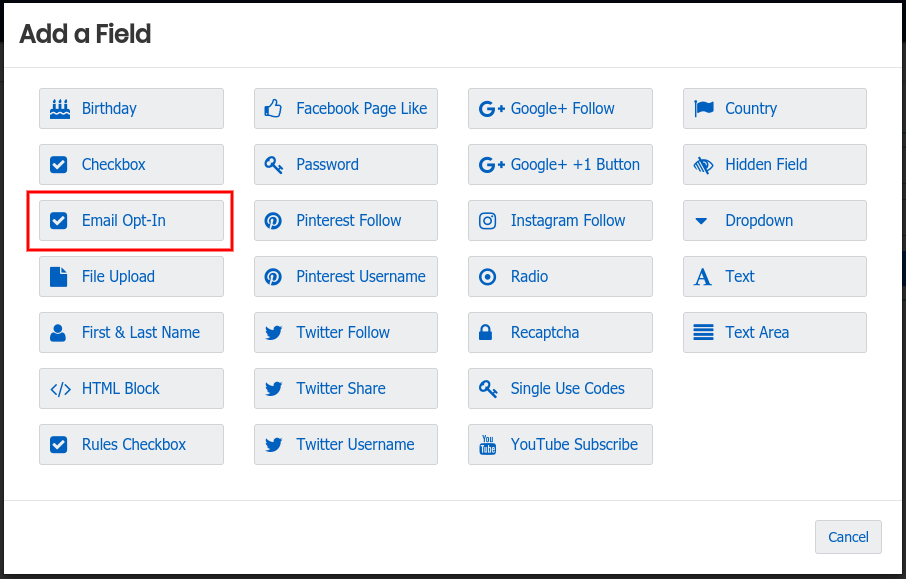Screen dimensions: 906x579
Task: Click the Hidden Field crossed-eye icon
Action: [703, 165]
